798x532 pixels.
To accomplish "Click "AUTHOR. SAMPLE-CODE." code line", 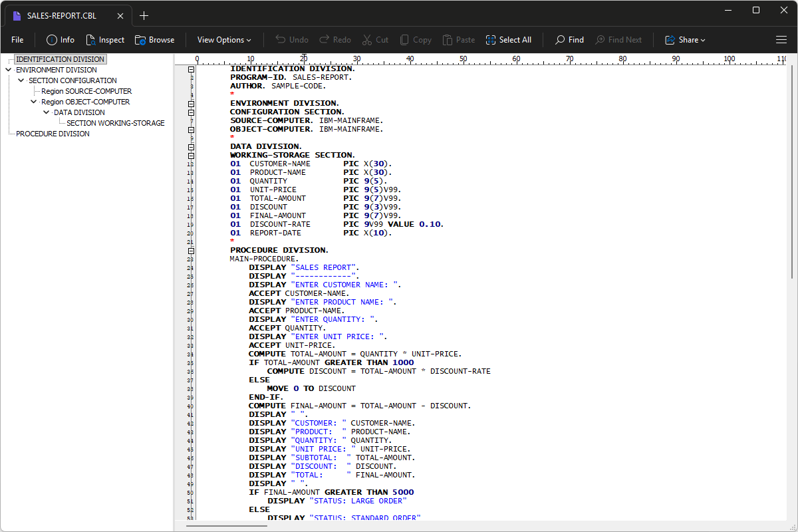I will pyautogui.click(x=278, y=86).
